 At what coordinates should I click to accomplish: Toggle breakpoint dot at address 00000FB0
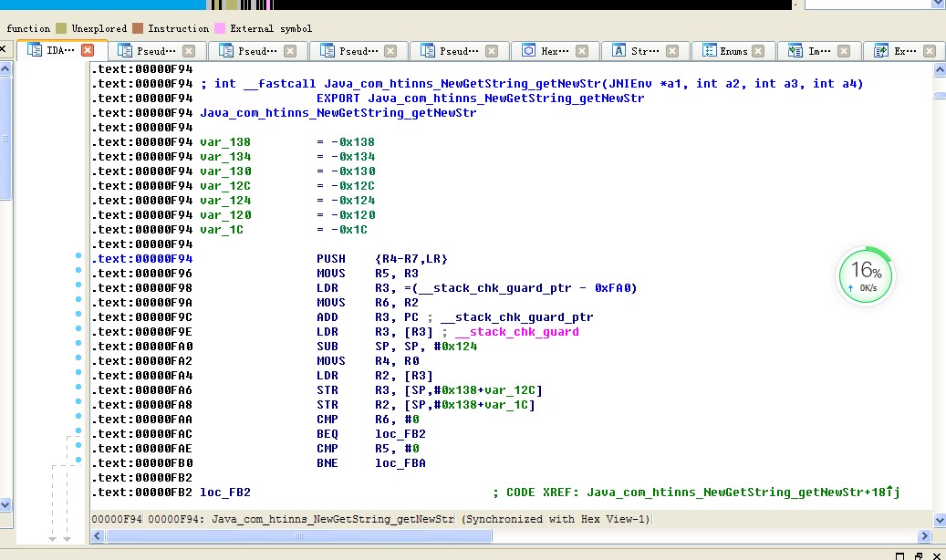pyautogui.click(x=78, y=460)
